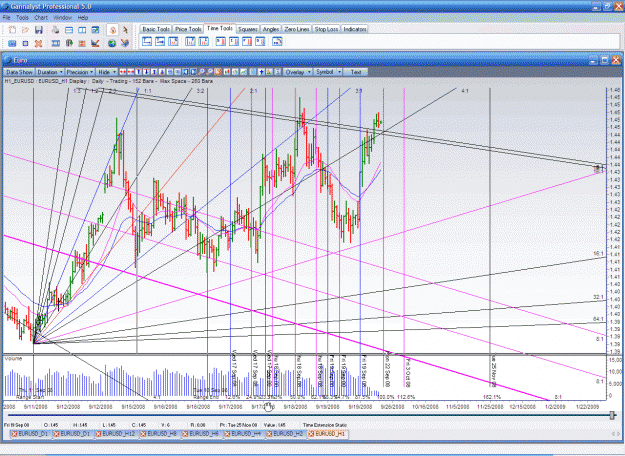Select the third Time Tools icon
625x456 pixels.
(173, 41)
